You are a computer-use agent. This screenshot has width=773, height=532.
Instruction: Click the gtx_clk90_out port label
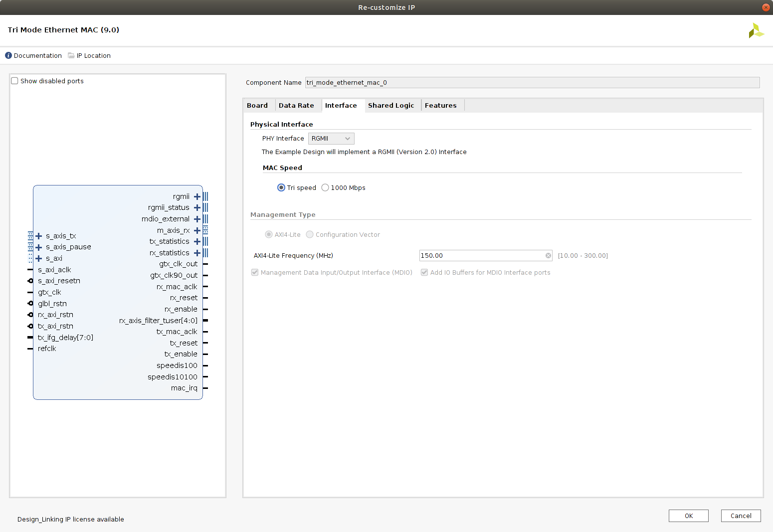coord(174,276)
